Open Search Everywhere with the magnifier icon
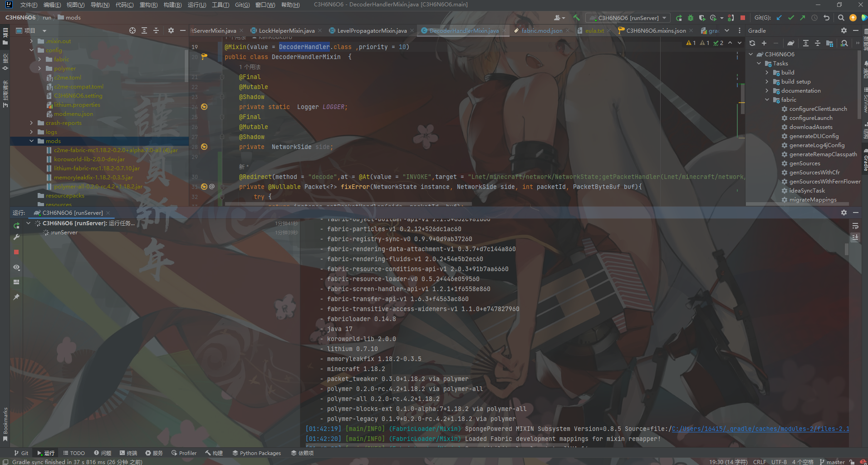868x465 pixels. point(840,17)
